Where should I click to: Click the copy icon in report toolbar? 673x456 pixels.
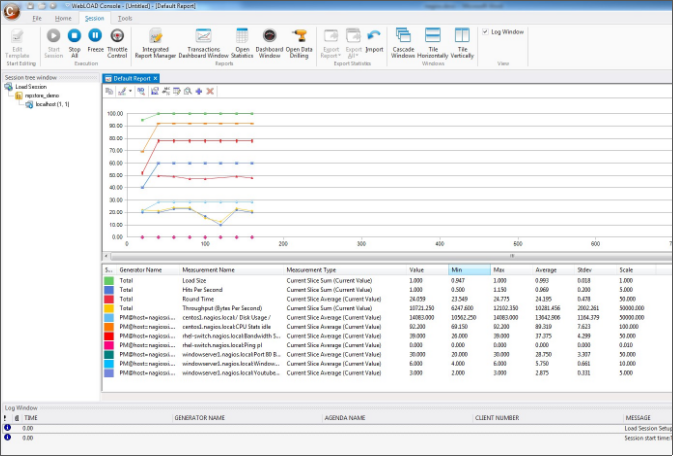109,91
